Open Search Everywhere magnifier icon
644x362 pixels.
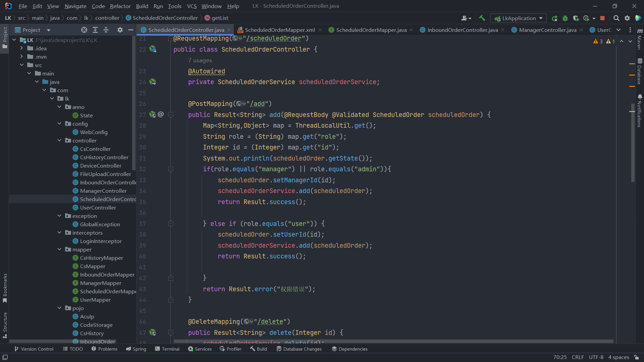[616, 18]
